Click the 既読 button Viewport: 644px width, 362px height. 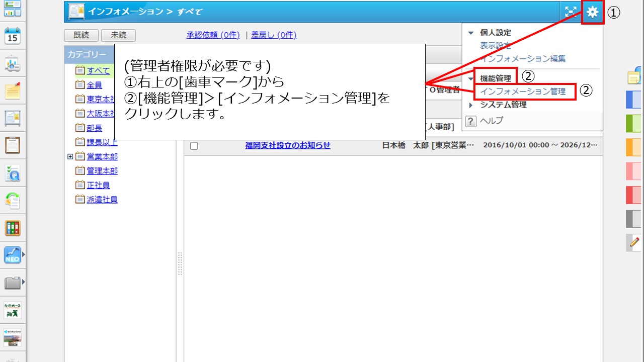click(x=82, y=35)
